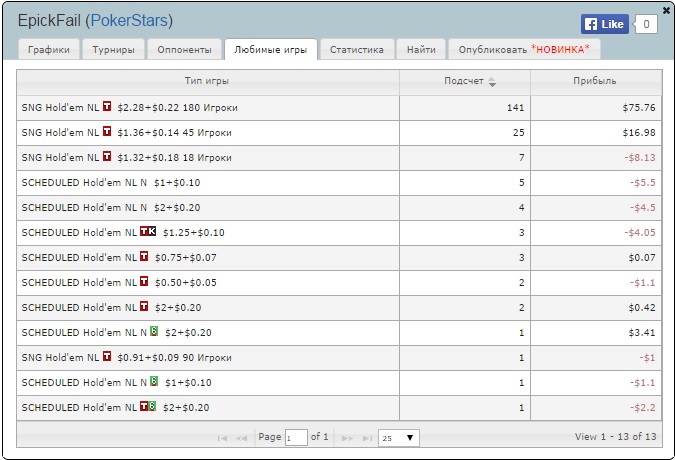Switch to the Турниры tab
675x460 pixels.
114,49
